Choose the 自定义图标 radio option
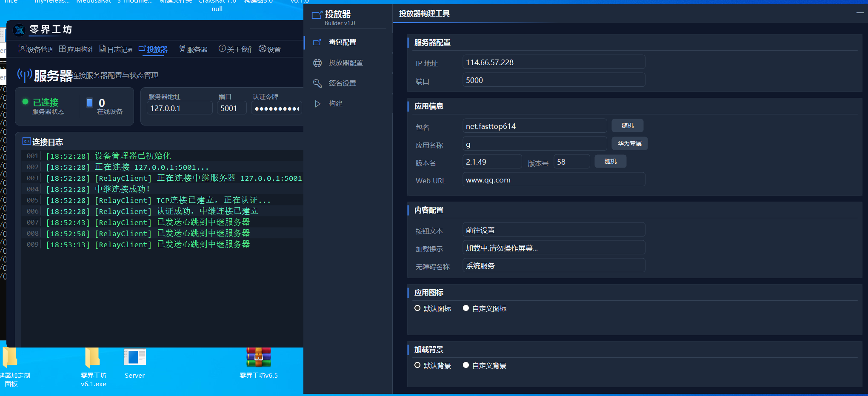The height and width of the screenshot is (396, 868). (466, 308)
